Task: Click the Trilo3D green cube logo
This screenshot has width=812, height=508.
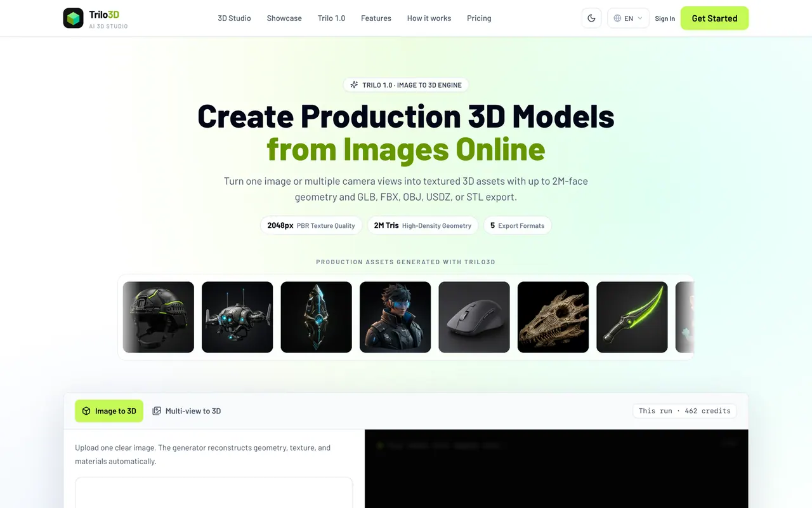Action: 74,18
